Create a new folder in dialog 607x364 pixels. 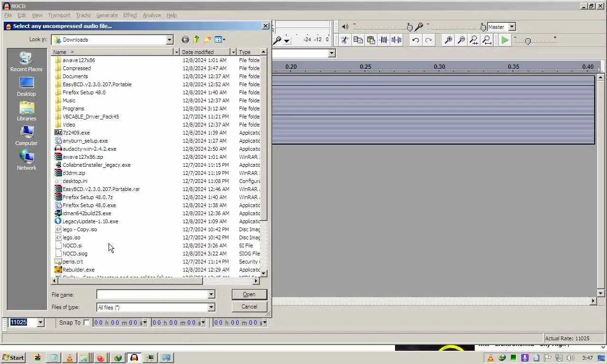[x=207, y=40]
